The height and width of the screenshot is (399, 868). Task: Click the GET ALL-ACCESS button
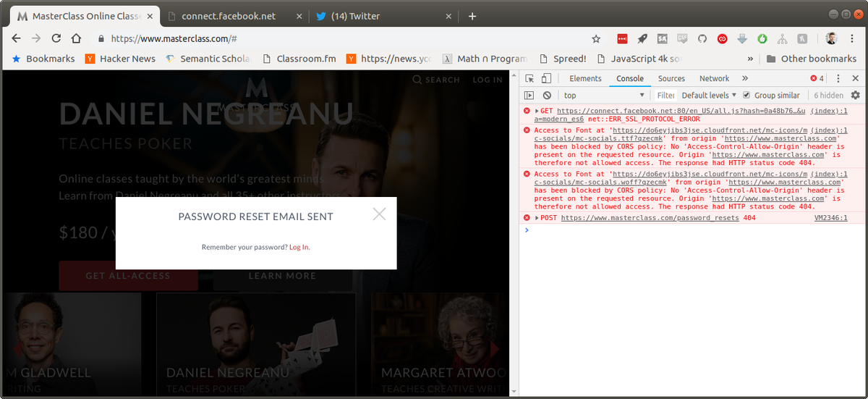pyautogui.click(x=128, y=276)
